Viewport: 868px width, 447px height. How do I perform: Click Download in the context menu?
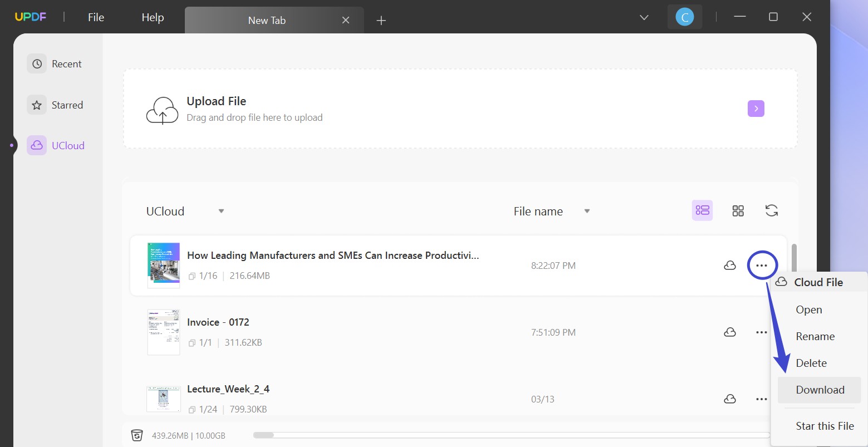tap(819, 390)
